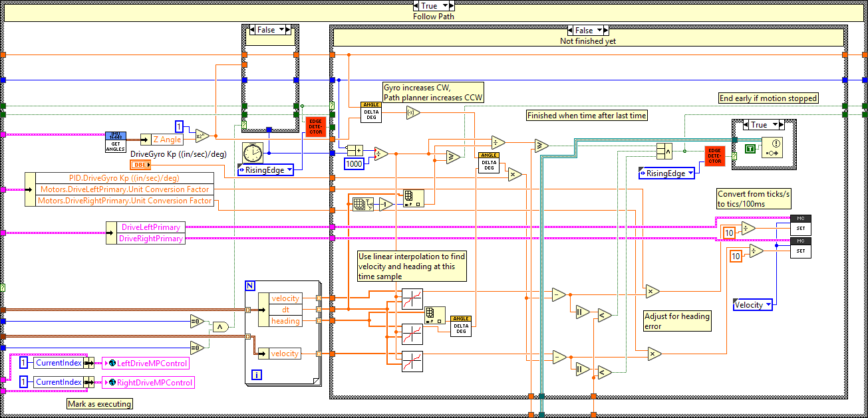Select the DriveRightPrimary unbundle element
The image size is (868, 418).
click(151, 239)
